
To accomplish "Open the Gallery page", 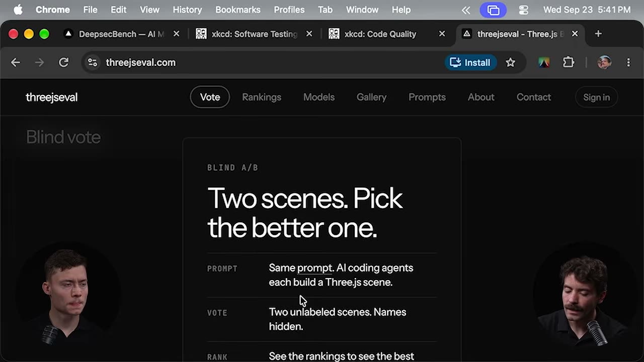I will click(371, 97).
